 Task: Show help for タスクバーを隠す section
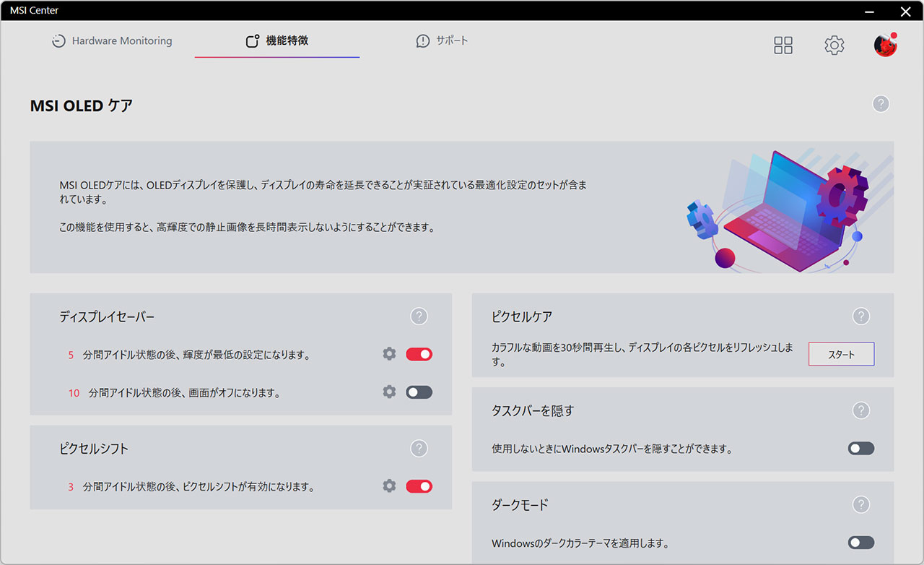point(860,410)
